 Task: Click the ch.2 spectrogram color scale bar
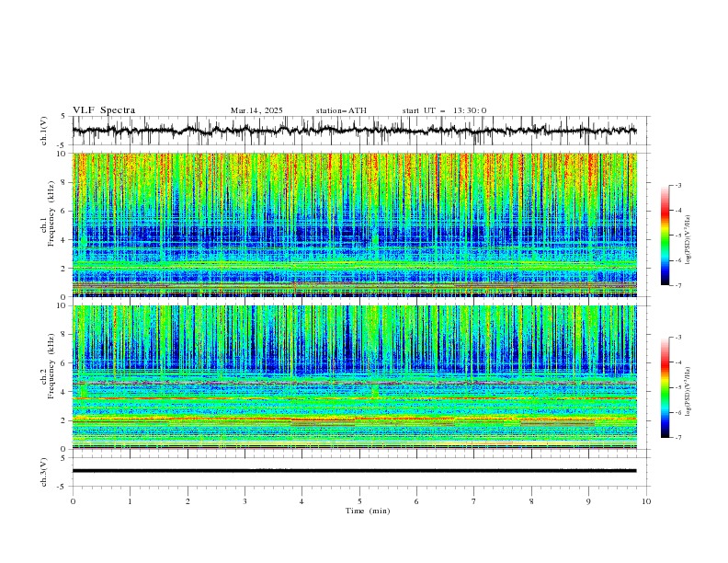[x=665, y=387]
